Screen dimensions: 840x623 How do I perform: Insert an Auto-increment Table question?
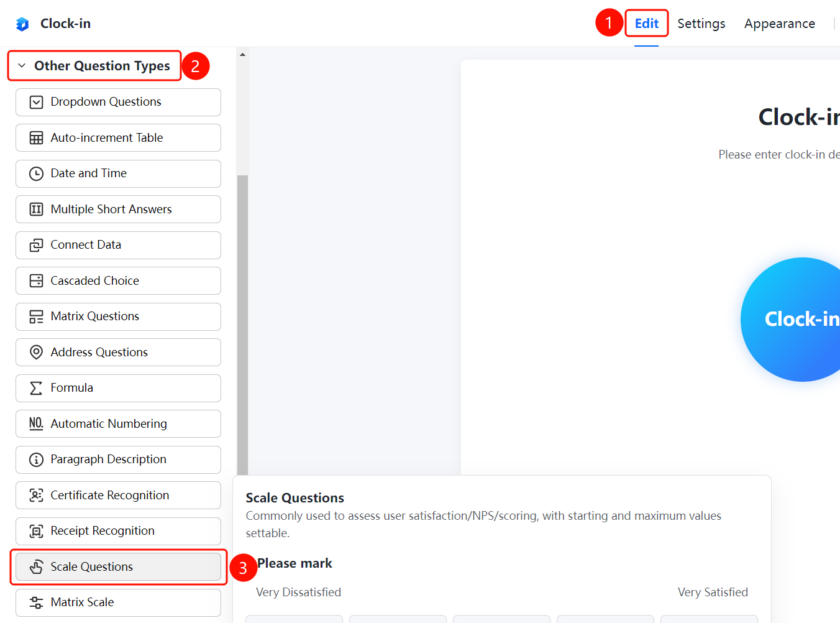[118, 138]
